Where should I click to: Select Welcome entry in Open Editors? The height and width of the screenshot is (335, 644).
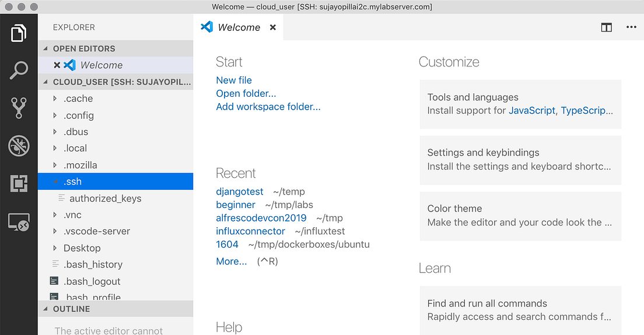(116, 65)
